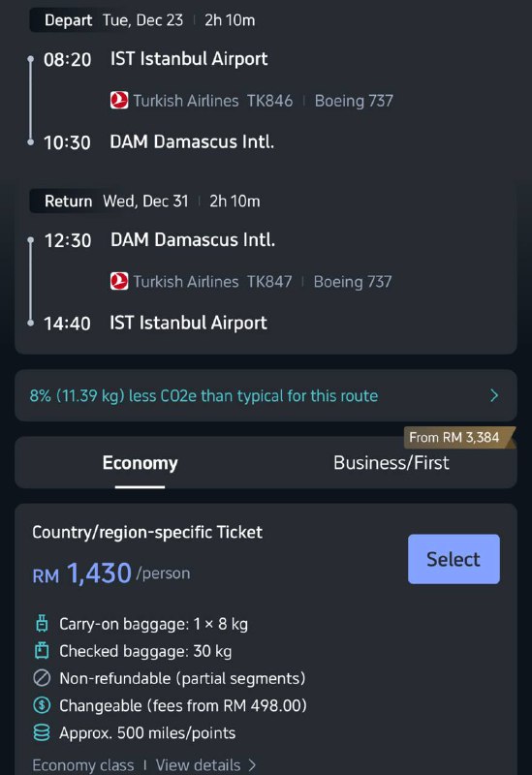The width and height of the screenshot is (532, 775).
Task: Expand fare details via the View details chevron
Action: (x=252, y=765)
